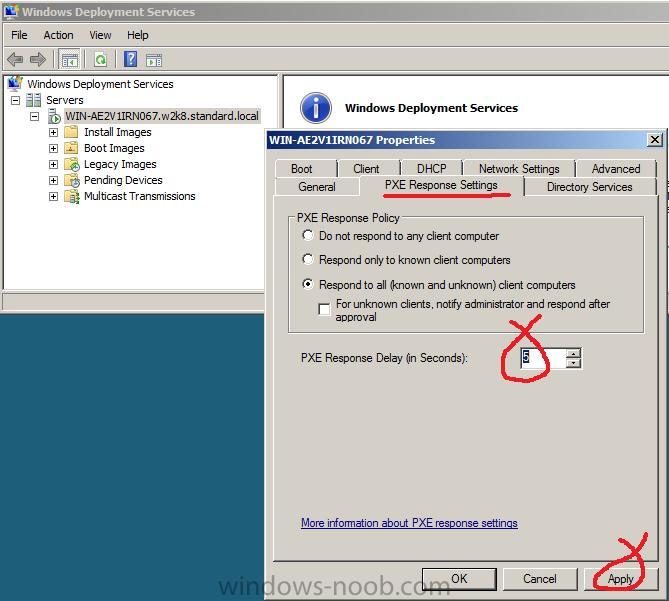Screen dimensions: 669x601
Task: Click the Cancel button
Action: 540,579
